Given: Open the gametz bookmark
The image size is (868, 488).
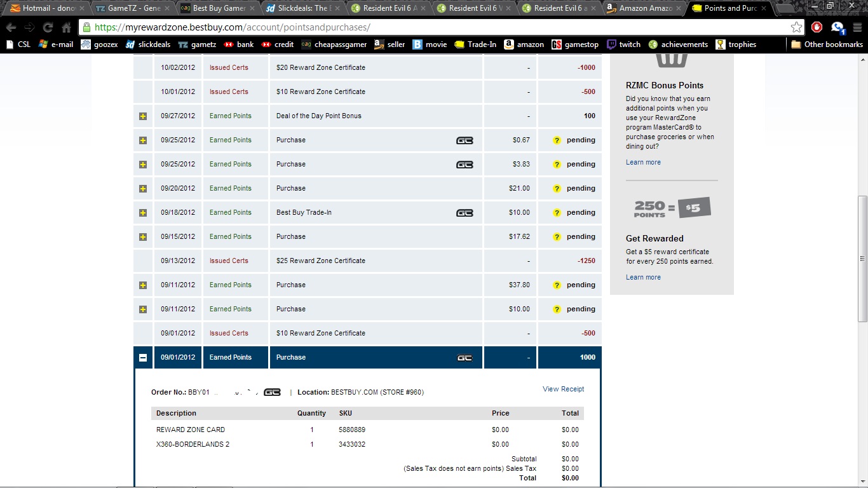Looking at the screenshot, I should click(x=198, y=44).
